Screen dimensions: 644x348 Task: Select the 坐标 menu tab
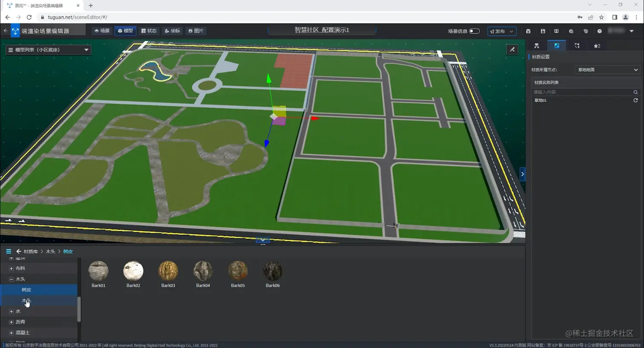(172, 31)
